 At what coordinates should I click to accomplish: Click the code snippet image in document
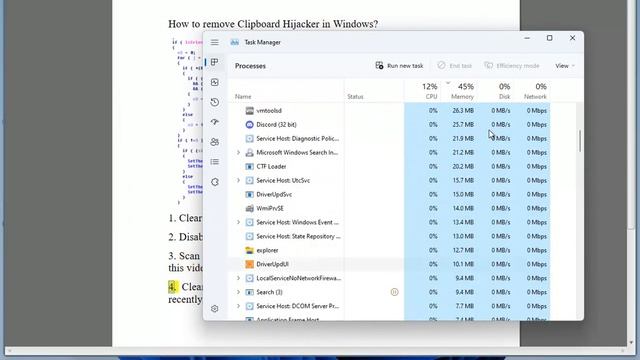187,122
